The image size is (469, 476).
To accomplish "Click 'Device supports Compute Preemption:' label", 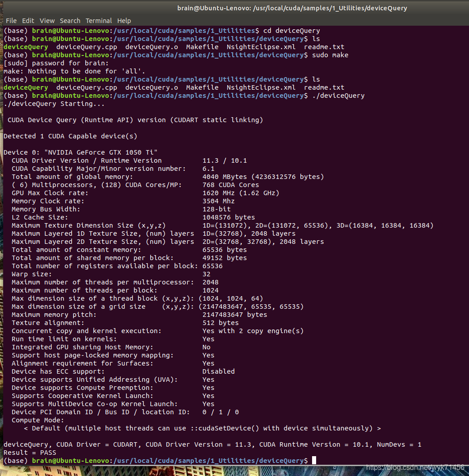I will (x=83, y=388).
